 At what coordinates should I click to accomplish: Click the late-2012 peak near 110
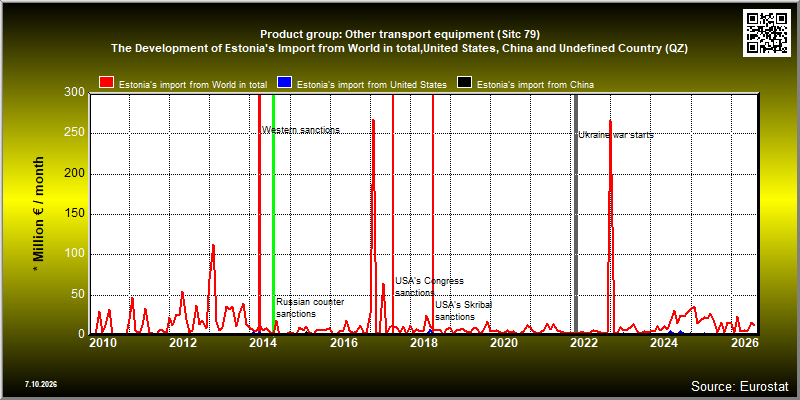click(x=213, y=245)
